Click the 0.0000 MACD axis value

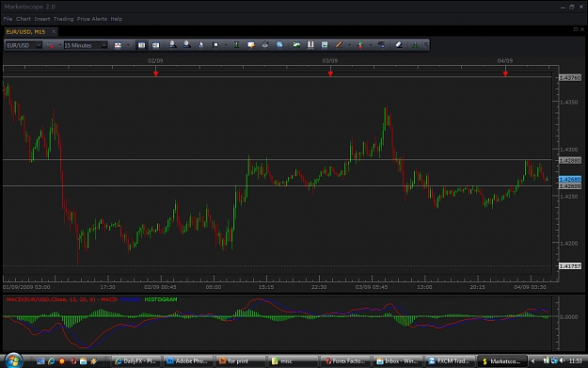coord(569,317)
